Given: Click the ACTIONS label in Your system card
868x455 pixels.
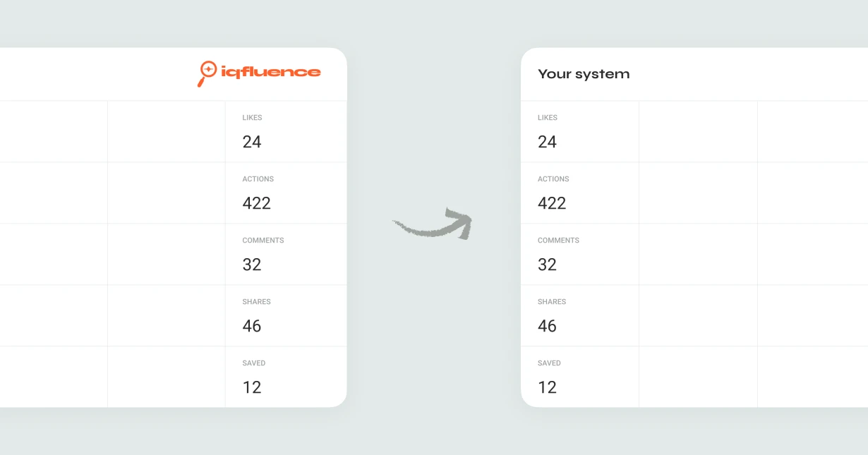Looking at the screenshot, I should pos(553,179).
